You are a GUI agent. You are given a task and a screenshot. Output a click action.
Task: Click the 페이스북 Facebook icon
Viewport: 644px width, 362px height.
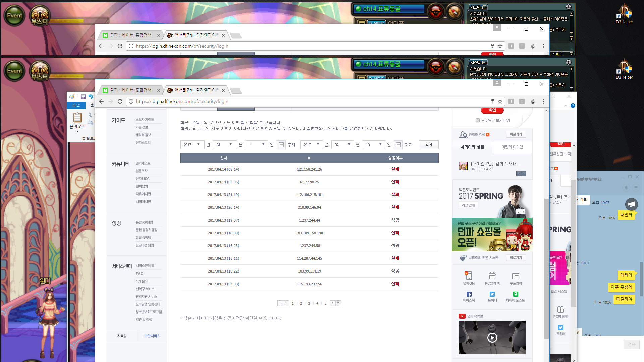tap(469, 294)
